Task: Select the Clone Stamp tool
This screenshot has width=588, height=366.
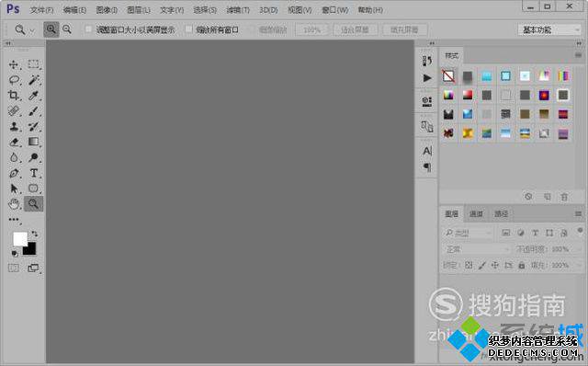Action: point(14,127)
